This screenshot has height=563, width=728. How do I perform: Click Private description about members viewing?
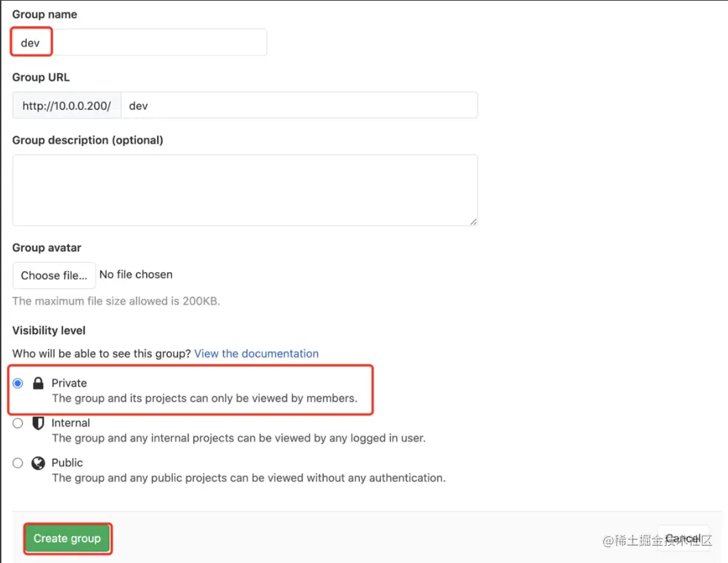click(205, 398)
